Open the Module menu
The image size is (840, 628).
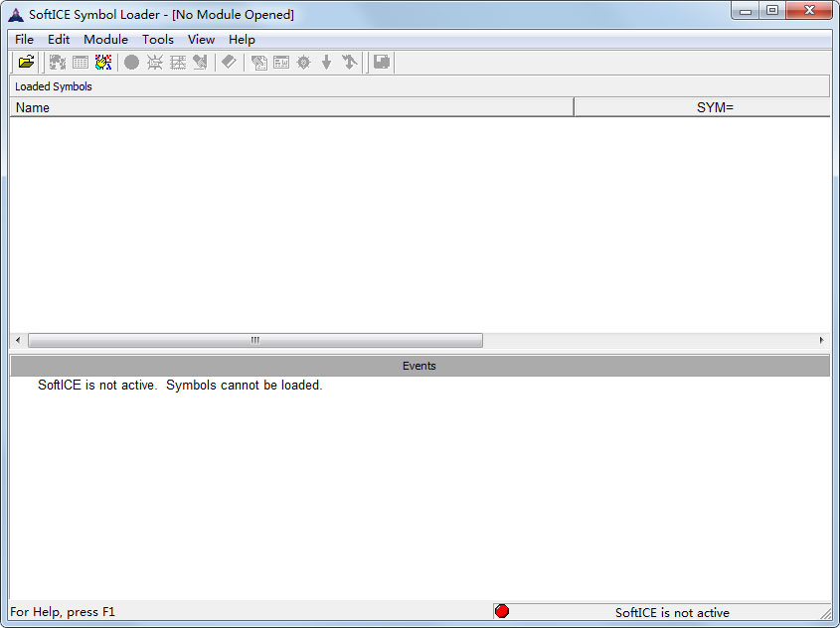click(105, 40)
